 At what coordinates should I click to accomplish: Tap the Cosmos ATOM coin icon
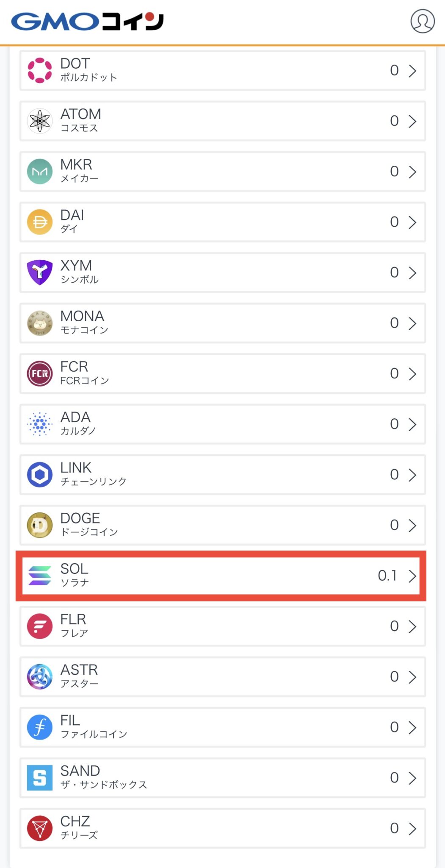39,121
